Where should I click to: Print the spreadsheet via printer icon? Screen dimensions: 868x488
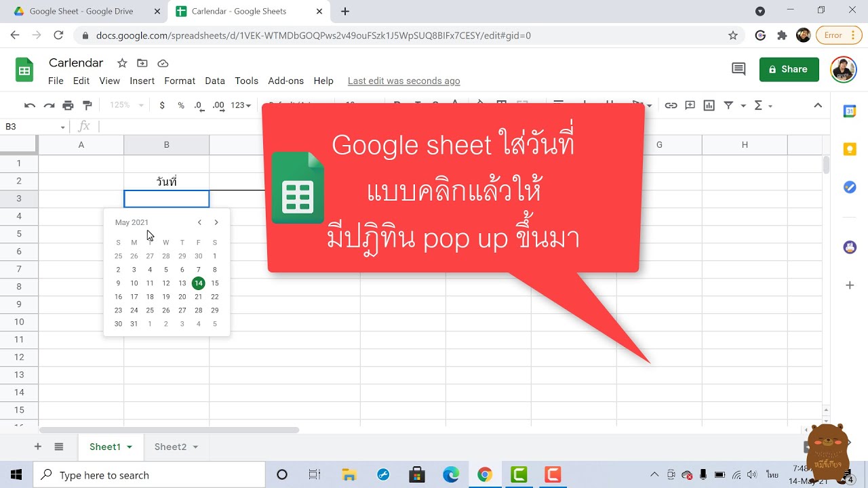(68, 105)
